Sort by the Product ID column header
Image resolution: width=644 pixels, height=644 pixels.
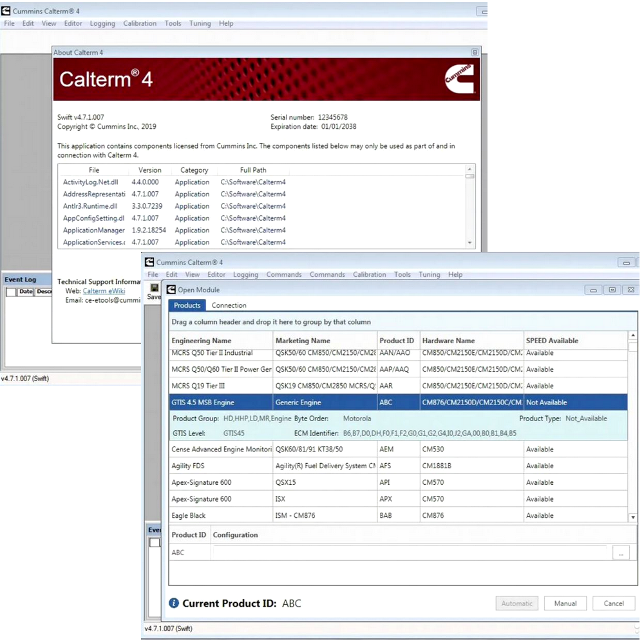coord(397,341)
